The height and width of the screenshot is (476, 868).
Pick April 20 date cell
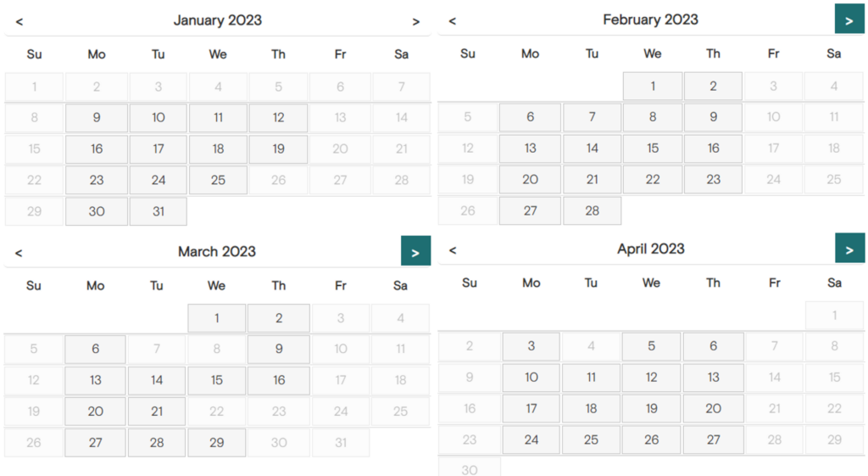tap(714, 408)
